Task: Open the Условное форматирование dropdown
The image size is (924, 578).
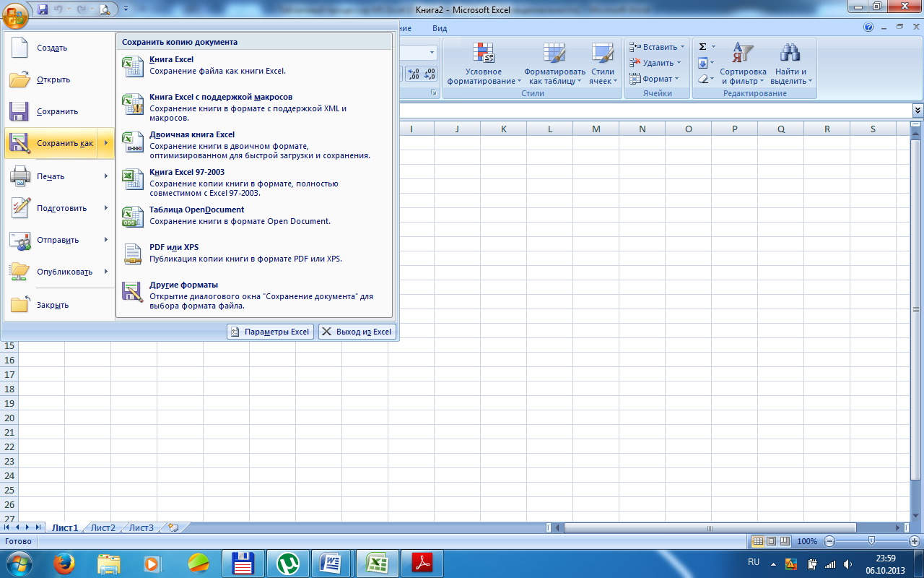Action: 484,64
